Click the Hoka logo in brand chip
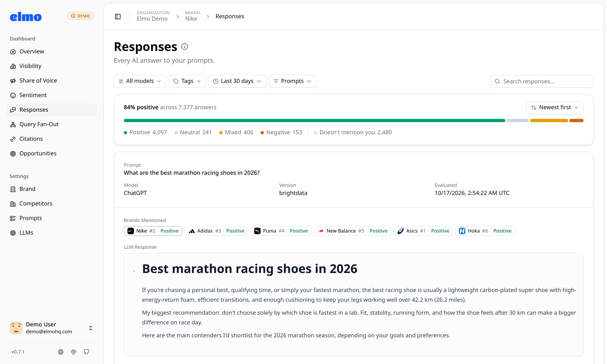 pos(462,231)
